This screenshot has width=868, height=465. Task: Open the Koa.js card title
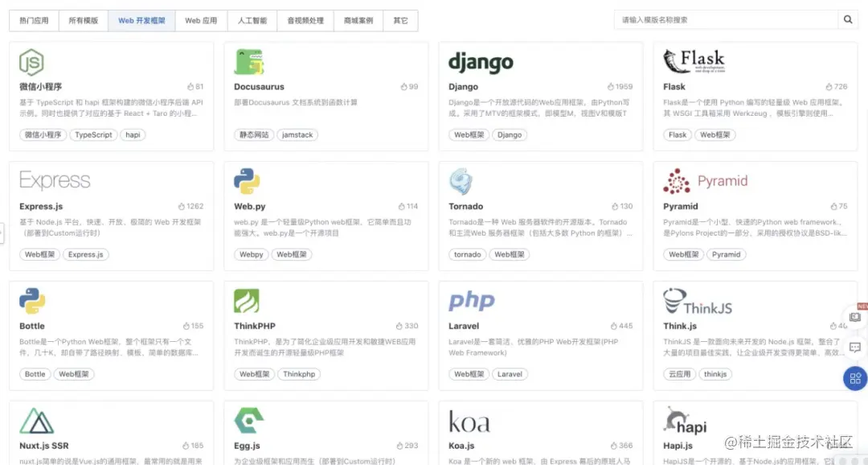click(461, 446)
